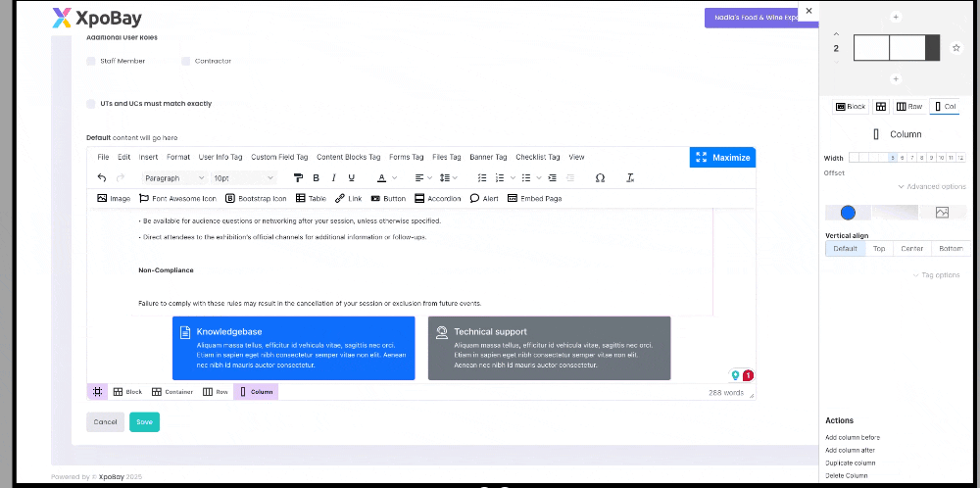The width and height of the screenshot is (980, 488).
Task: Insert an Image from the toolbar
Action: click(x=114, y=198)
